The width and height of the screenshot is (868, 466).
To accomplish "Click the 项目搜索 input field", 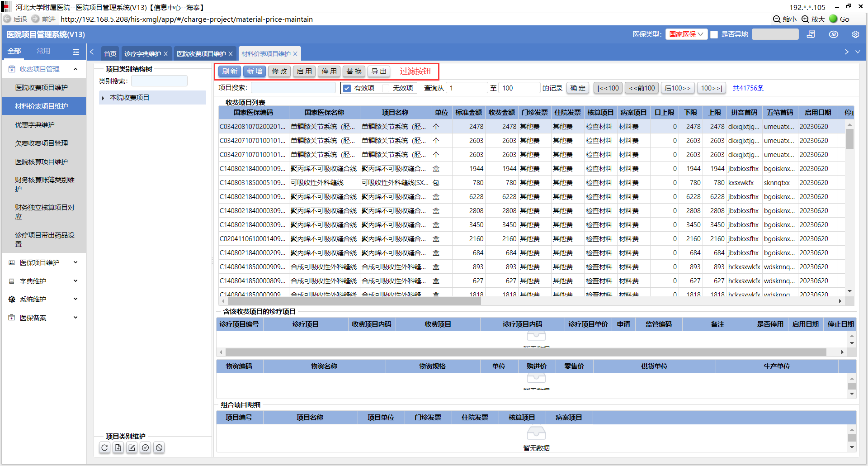I will [293, 88].
